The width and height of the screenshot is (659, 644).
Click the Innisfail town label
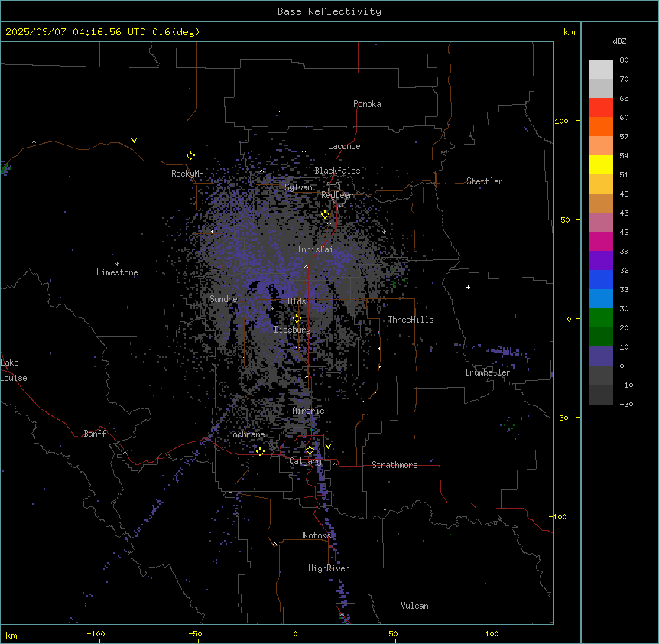(x=317, y=249)
